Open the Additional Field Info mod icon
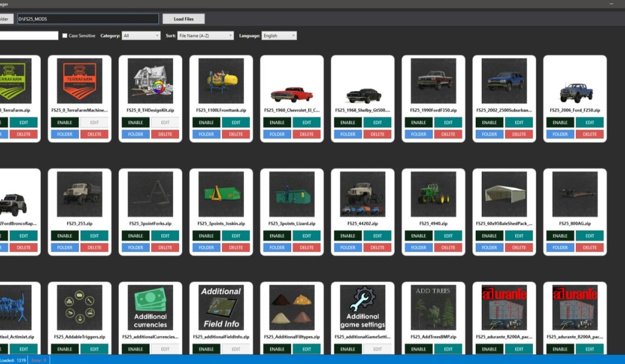This screenshot has height=364, width=625. [221, 308]
